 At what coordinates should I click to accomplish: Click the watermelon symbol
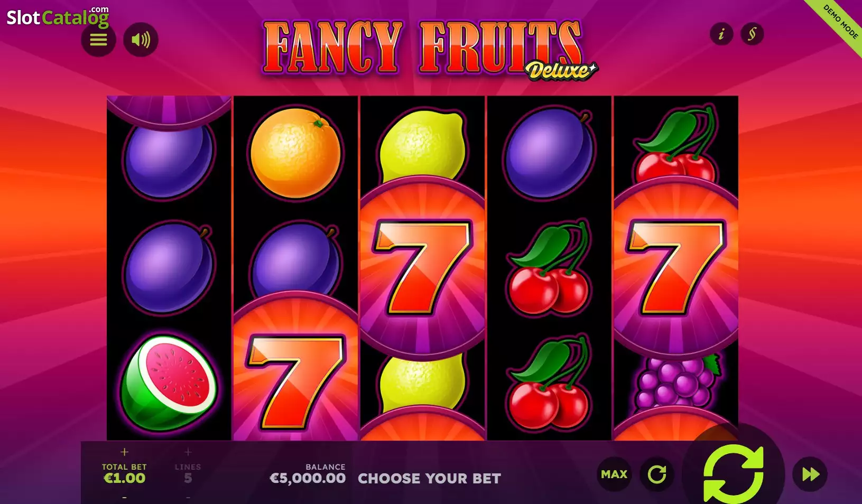(169, 382)
